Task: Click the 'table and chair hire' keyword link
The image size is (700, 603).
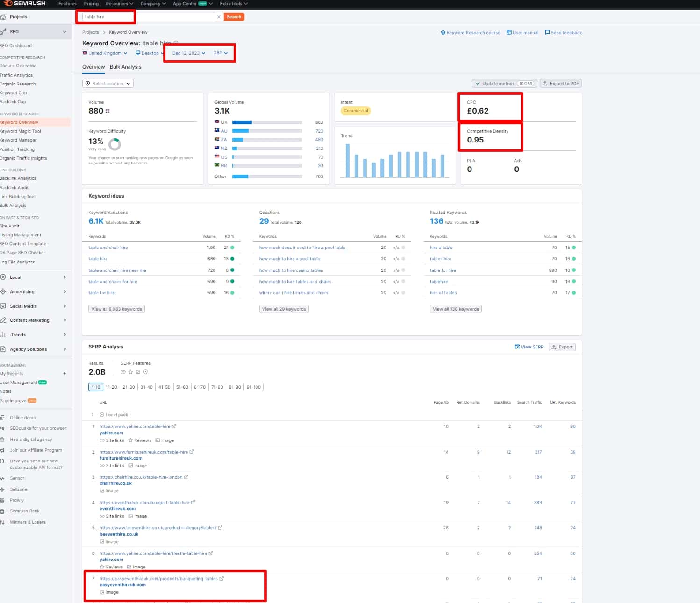Action: pyautogui.click(x=108, y=248)
